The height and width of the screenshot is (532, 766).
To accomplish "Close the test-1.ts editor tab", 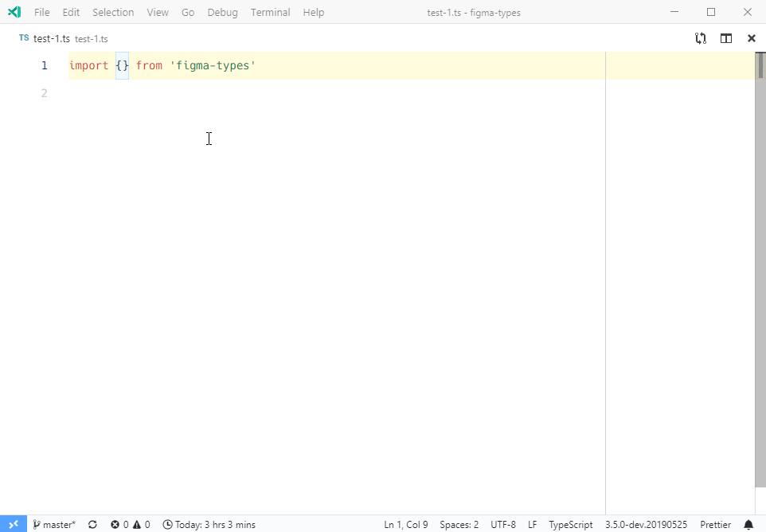I will tap(752, 38).
